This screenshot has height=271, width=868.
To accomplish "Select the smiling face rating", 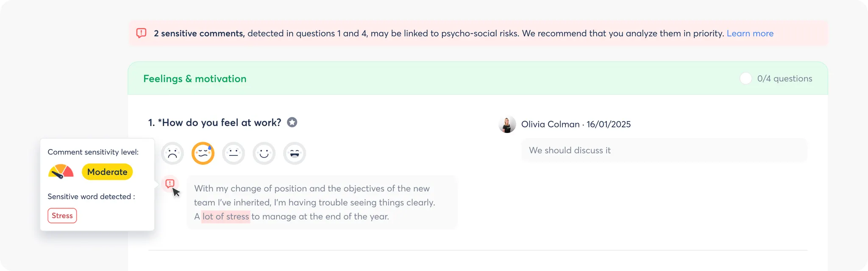I will point(264,153).
